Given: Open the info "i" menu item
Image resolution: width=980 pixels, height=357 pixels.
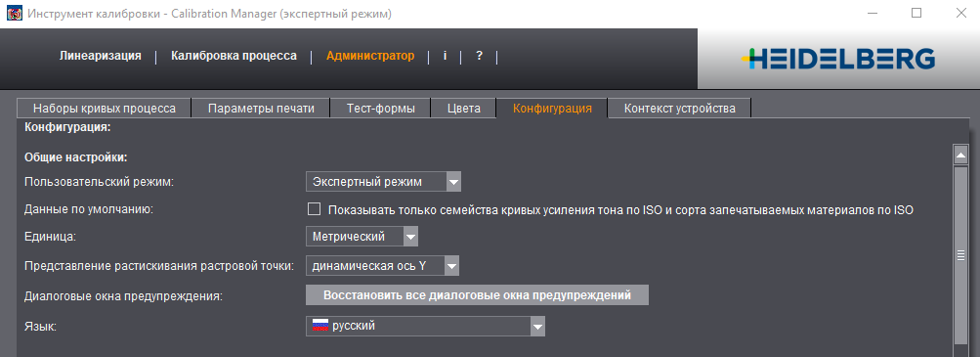Looking at the screenshot, I should click(445, 56).
